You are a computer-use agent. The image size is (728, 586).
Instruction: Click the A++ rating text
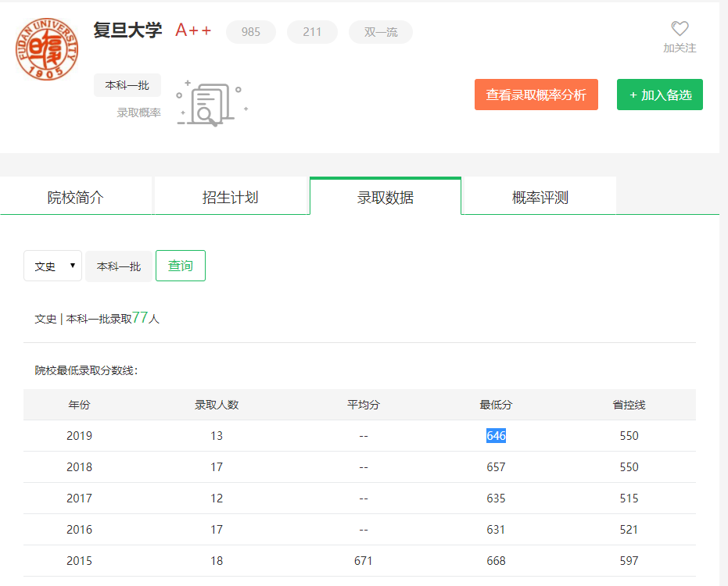click(x=193, y=30)
